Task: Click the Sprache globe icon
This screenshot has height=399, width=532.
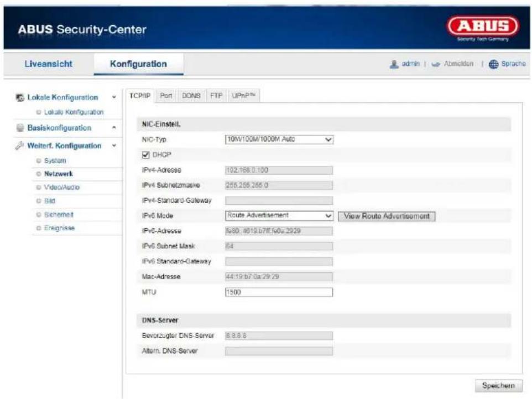Action: (x=493, y=64)
